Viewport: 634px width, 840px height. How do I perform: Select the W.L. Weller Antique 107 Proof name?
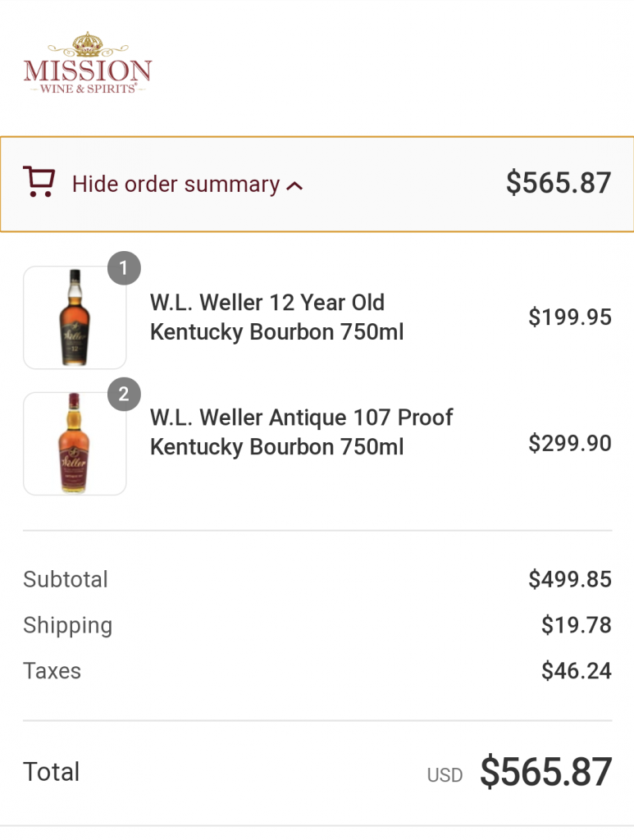coord(301,432)
